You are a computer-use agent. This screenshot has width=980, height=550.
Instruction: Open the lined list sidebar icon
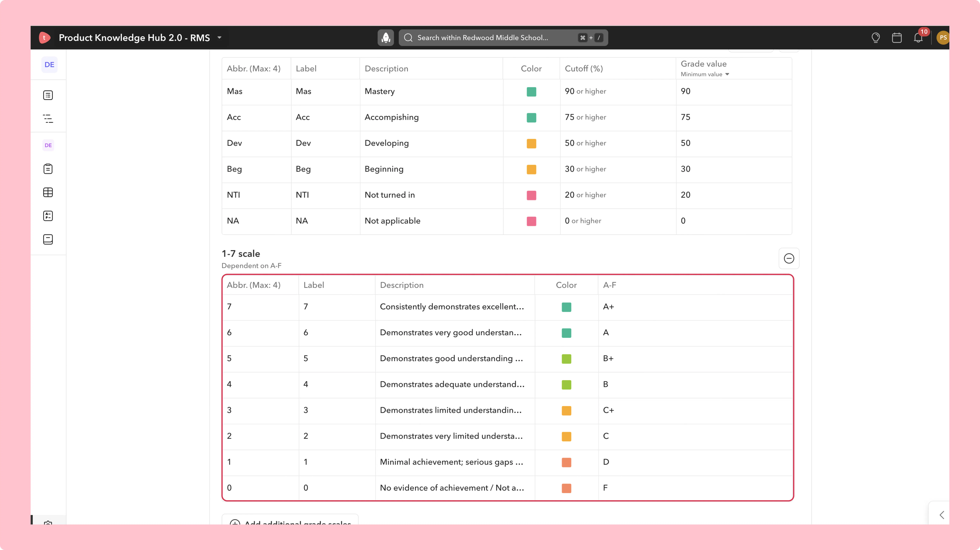[x=48, y=95]
